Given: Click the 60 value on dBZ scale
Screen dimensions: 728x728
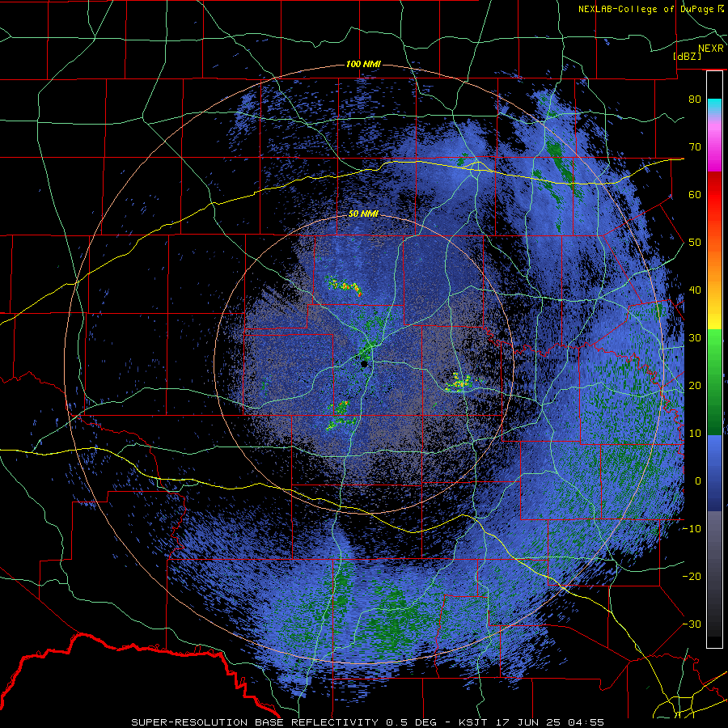Looking at the screenshot, I should [695, 194].
